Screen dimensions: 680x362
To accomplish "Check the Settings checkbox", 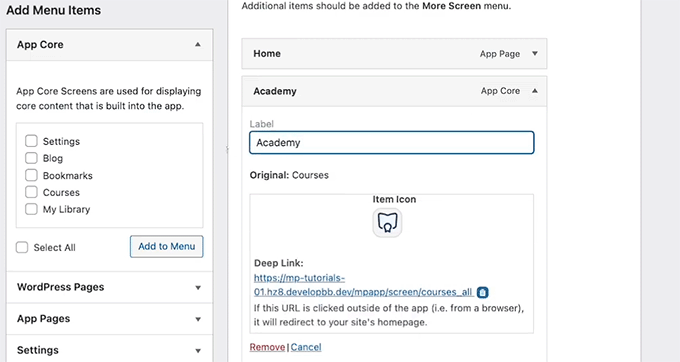I will (31, 141).
